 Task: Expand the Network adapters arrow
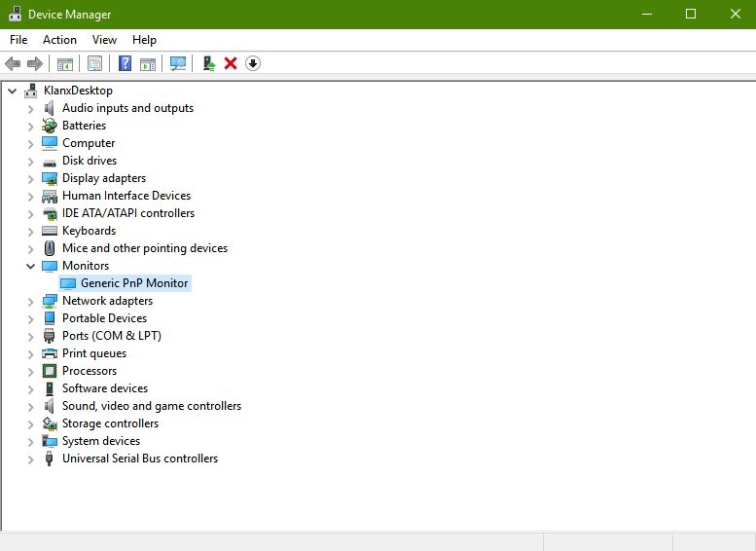pos(31,302)
